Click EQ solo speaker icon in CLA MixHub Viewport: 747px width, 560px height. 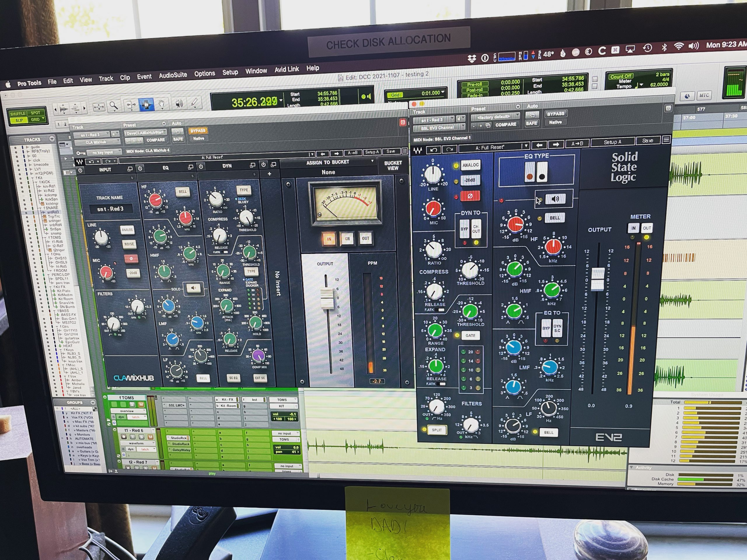(193, 288)
